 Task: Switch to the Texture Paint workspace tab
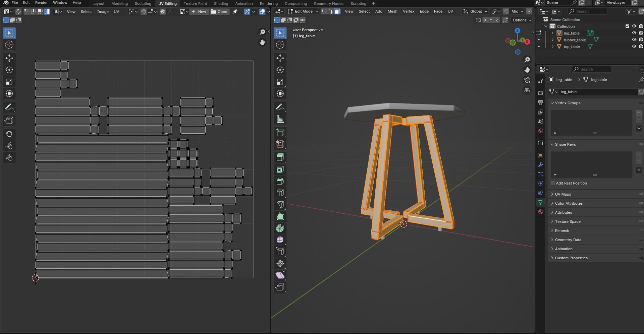pyautogui.click(x=195, y=3)
